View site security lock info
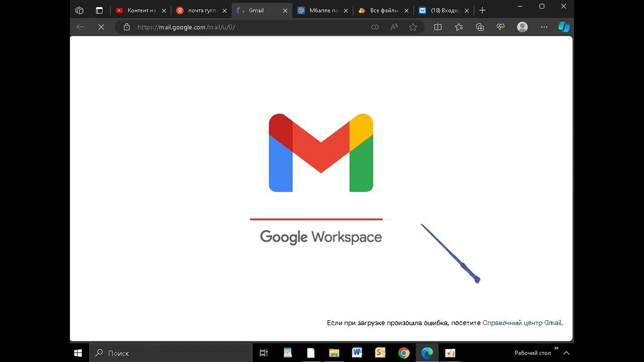 coord(127,27)
